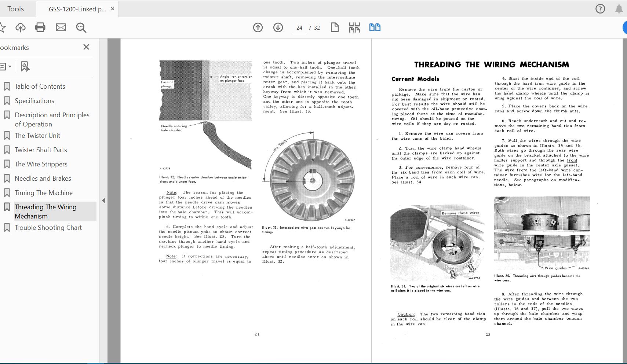627x364 pixels.
Task: Collapse the bookmarks pane with arrow
Action: 103,201
